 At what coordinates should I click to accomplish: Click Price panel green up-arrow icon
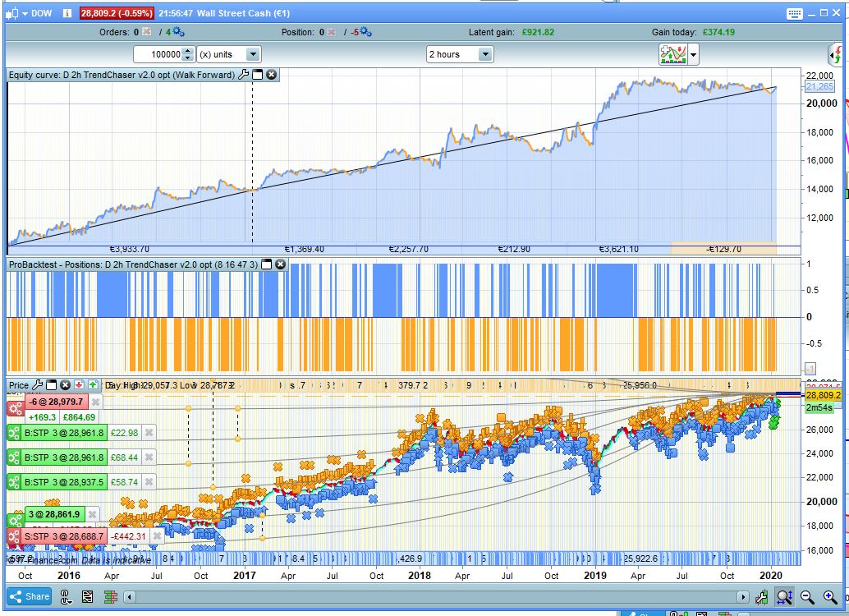(x=93, y=384)
